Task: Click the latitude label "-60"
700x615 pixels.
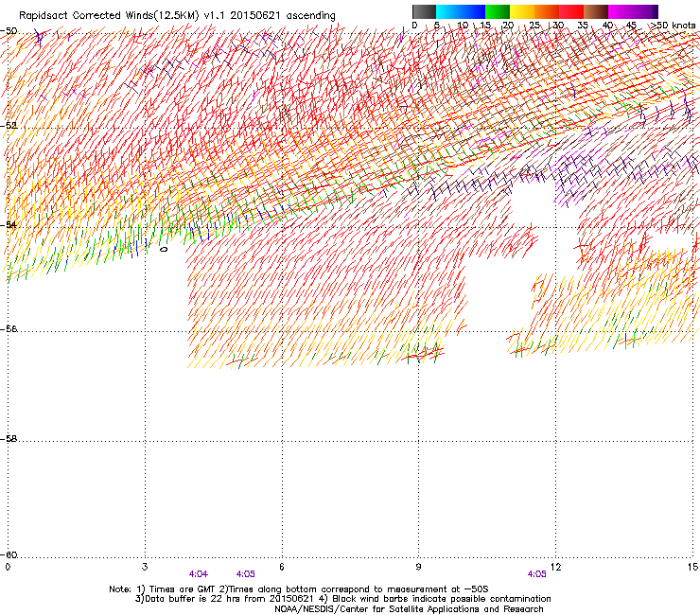Action: coord(9,555)
